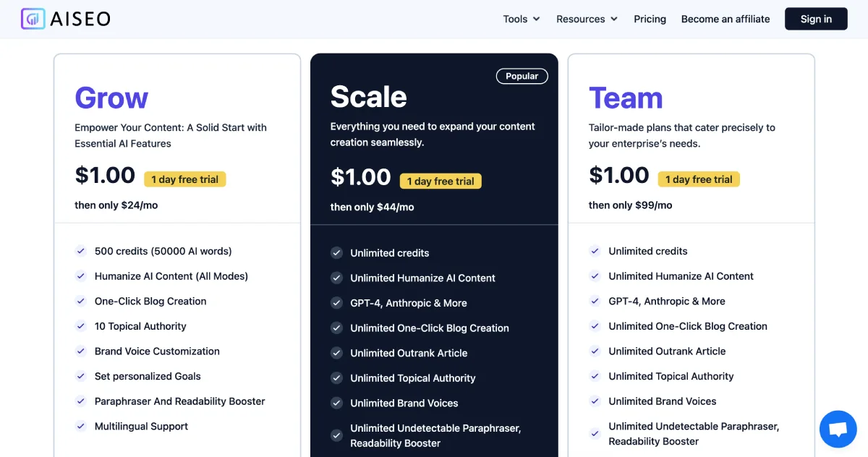Click checkmark beside Team's Unlimited Outrank Article

coord(595,351)
